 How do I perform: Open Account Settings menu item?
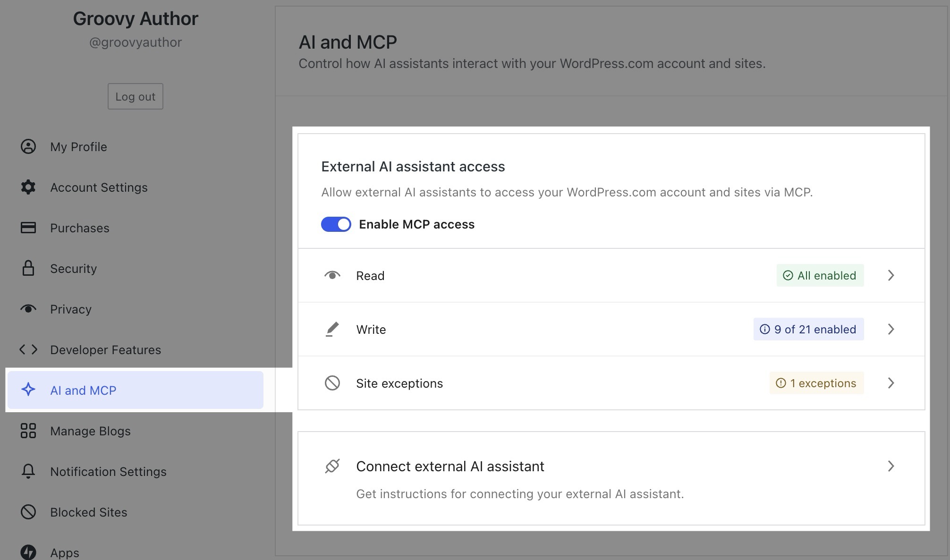click(136, 187)
